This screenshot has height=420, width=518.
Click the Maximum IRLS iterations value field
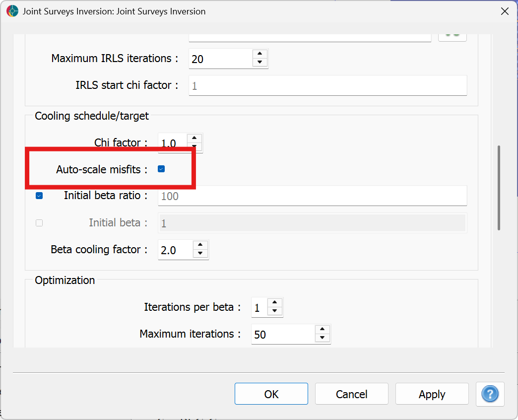click(221, 59)
